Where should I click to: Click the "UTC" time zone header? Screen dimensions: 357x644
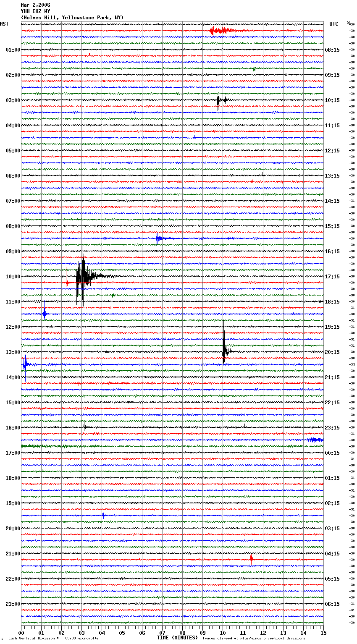click(333, 24)
